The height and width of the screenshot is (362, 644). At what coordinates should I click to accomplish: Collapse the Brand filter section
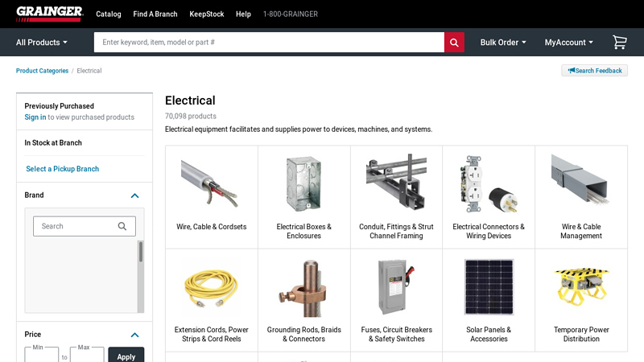[134, 195]
